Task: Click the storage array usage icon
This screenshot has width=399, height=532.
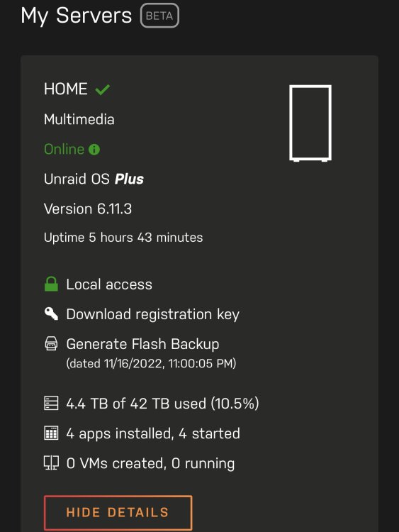Action: [x=51, y=403]
